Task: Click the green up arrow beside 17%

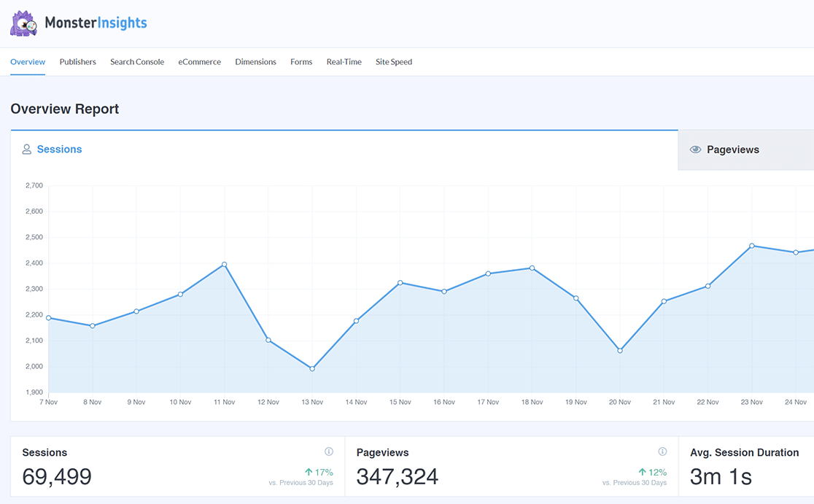Action: pyautogui.click(x=309, y=472)
